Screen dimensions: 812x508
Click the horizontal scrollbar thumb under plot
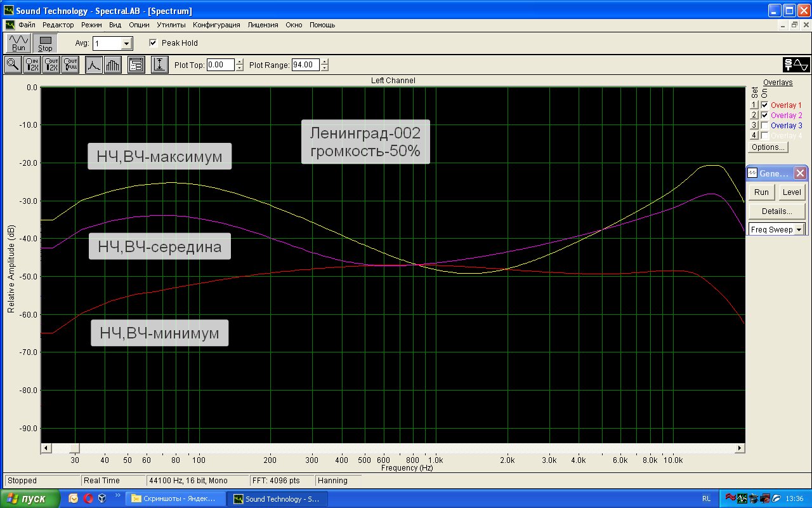75,448
